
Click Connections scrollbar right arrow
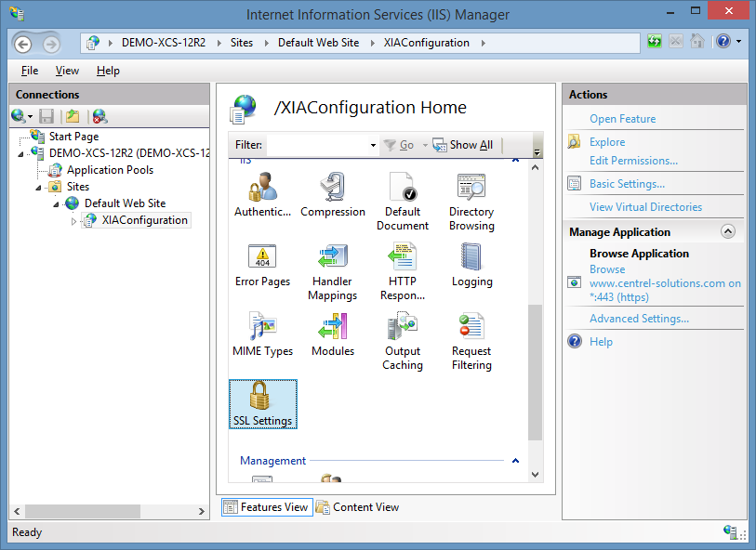(202, 511)
